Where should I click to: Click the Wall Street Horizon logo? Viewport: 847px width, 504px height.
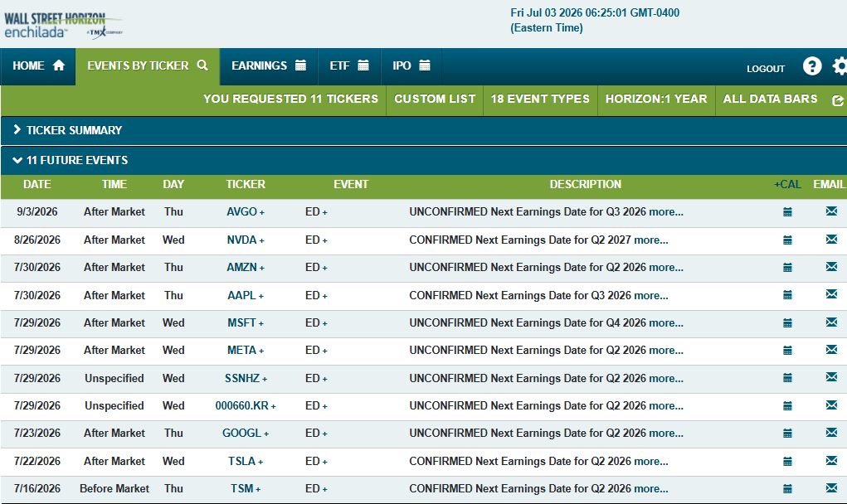[63, 26]
